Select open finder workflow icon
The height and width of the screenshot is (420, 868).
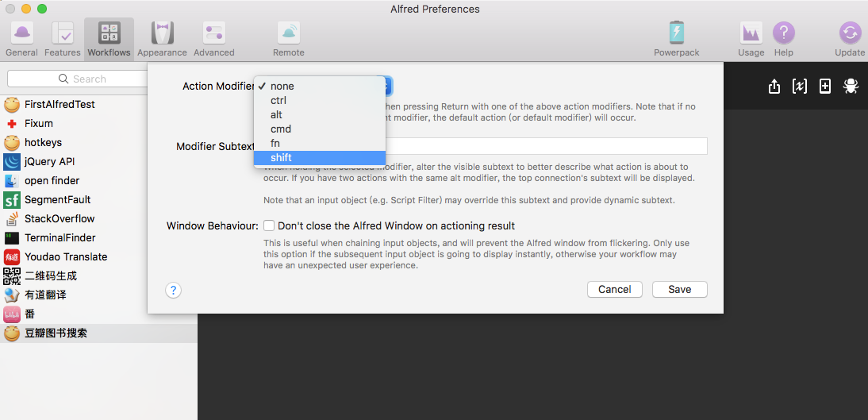coord(12,181)
